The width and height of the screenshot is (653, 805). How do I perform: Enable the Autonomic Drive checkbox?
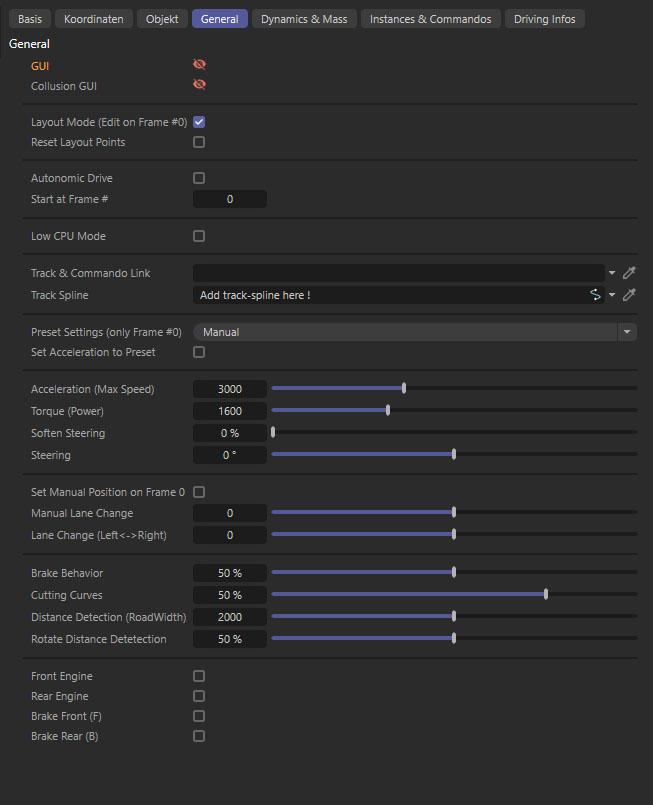point(199,178)
